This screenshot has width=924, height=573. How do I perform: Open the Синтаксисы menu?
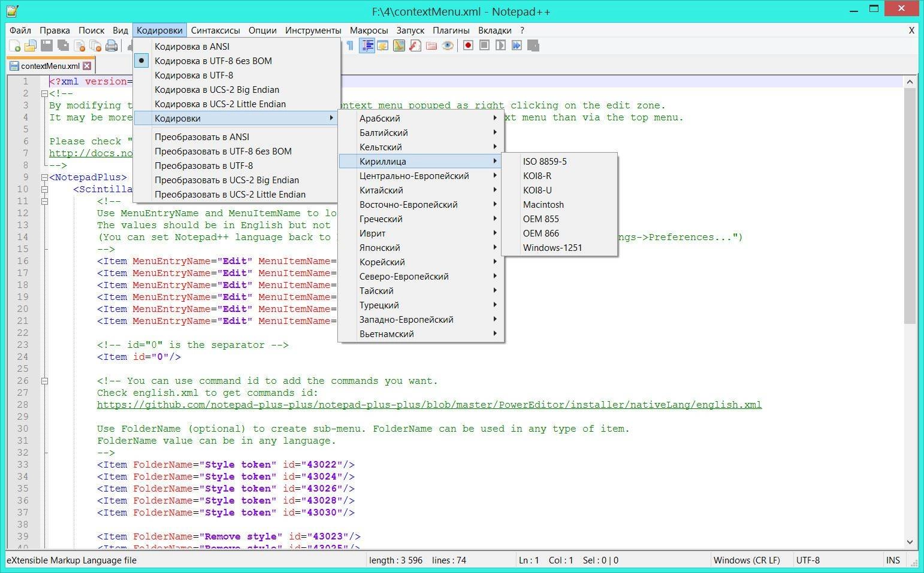(215, 30)
